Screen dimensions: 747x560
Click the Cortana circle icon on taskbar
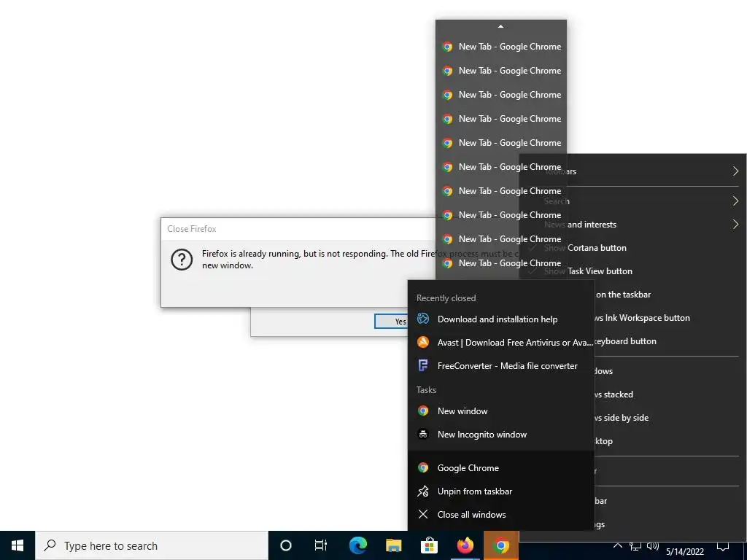click(285, 545)
